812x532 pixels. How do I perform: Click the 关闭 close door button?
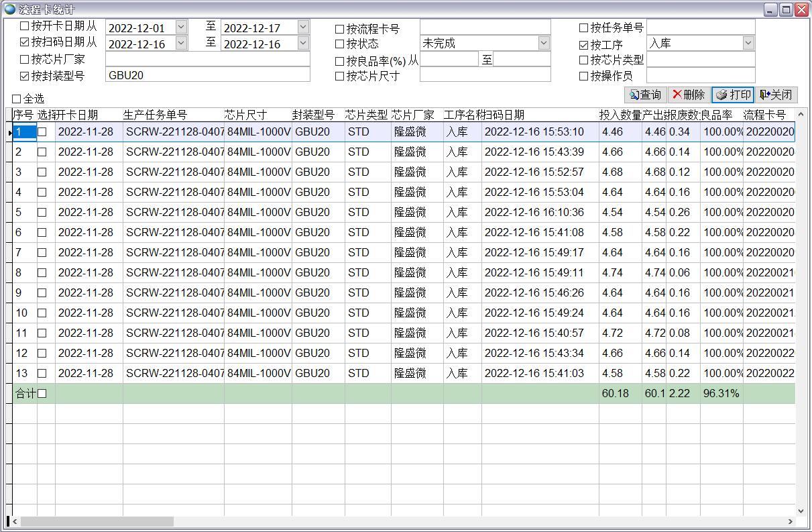pos(775,95)
